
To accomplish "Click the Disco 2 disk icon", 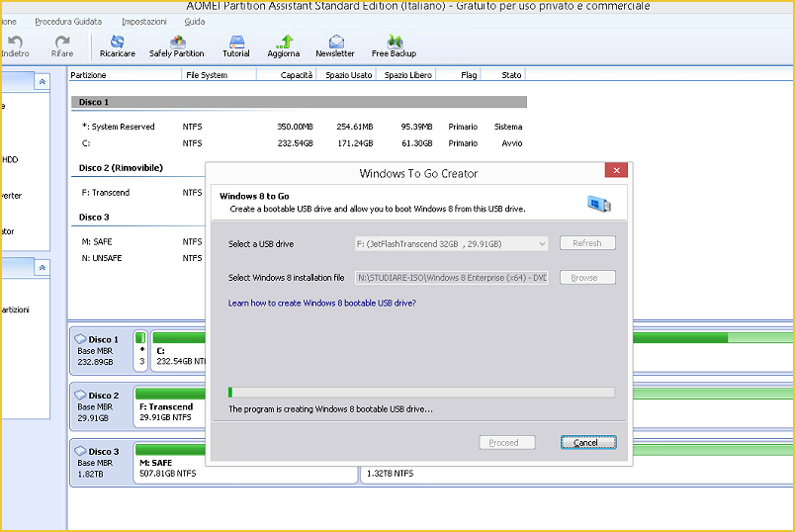I will pos(80,395).
